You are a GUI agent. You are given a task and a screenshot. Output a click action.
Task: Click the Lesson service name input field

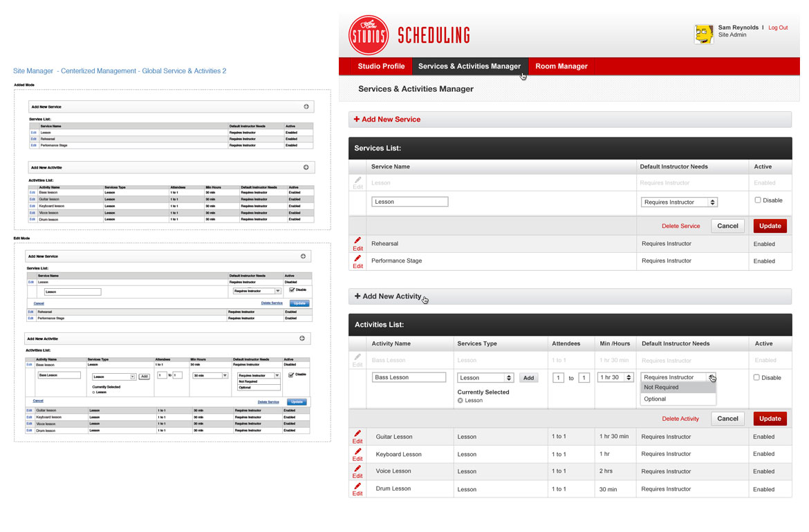pyautogui.click(x=409, y=202)
